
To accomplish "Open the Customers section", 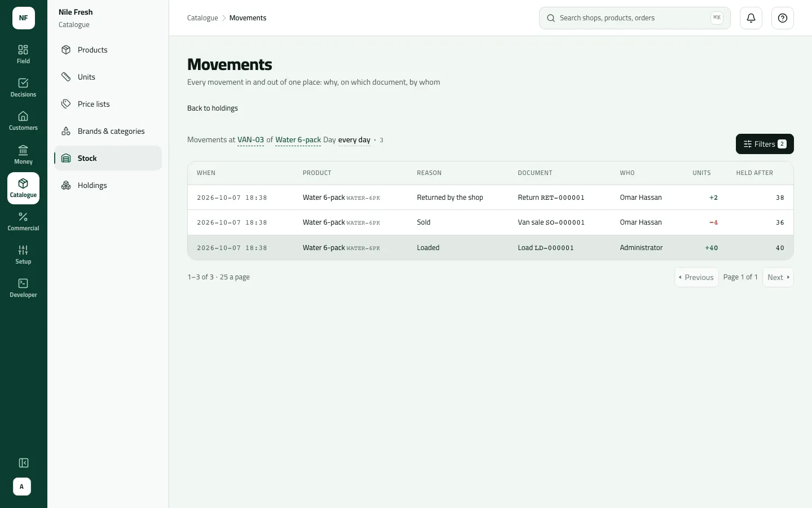I will [x=23, y=121].
